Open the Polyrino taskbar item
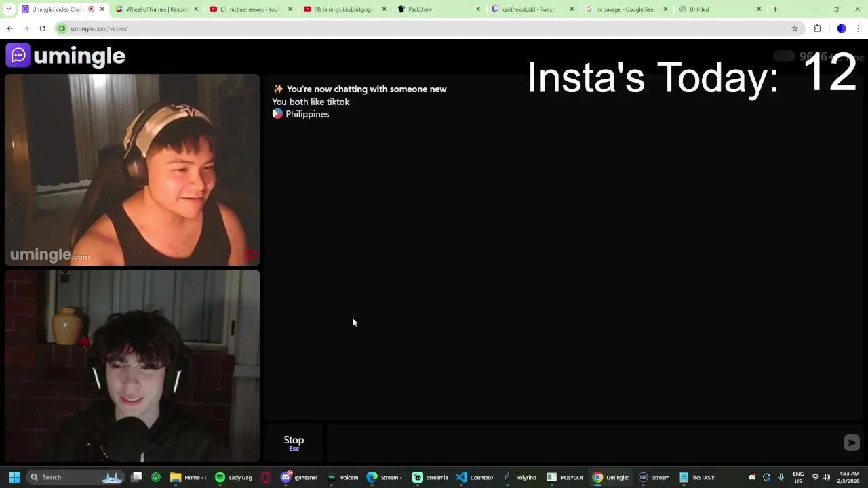The width and height of the screenshot is (868, 488). [520, 477]
